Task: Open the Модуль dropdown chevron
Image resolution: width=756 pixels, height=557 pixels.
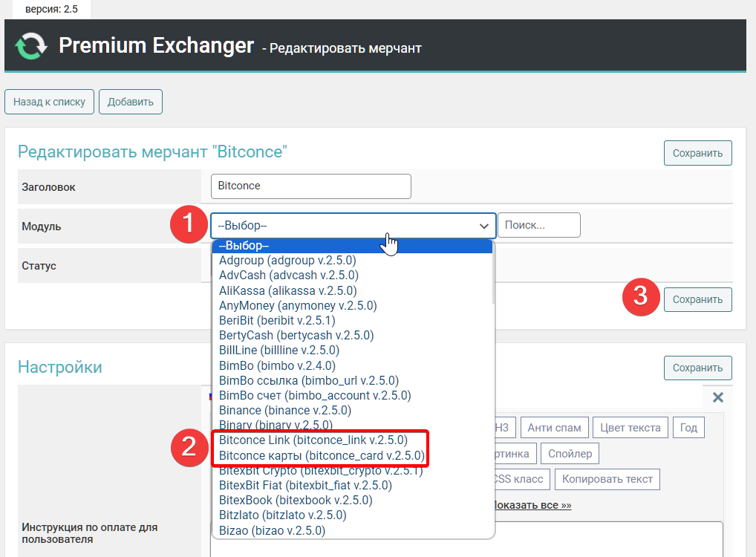Action: coord(484,225)
